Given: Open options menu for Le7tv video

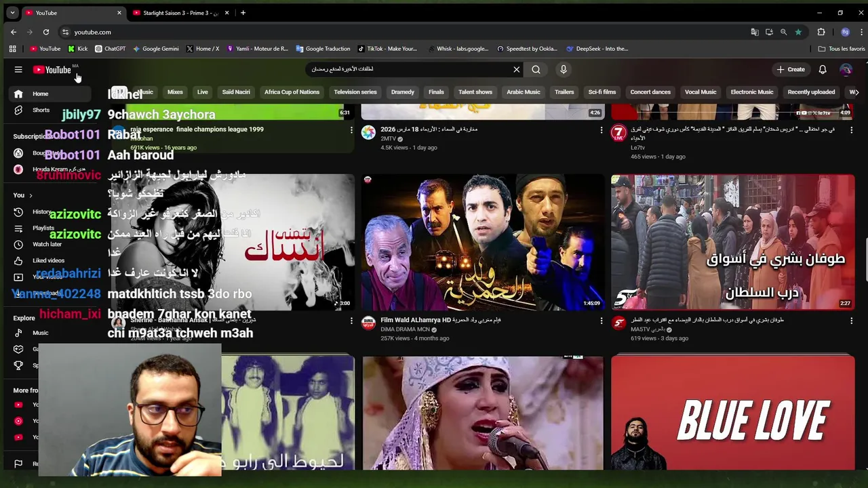Looking at the screenshot, I should coord(851,129).
